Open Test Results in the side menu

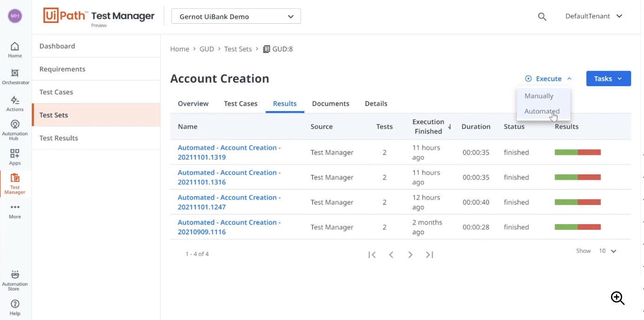coord(96,138)
